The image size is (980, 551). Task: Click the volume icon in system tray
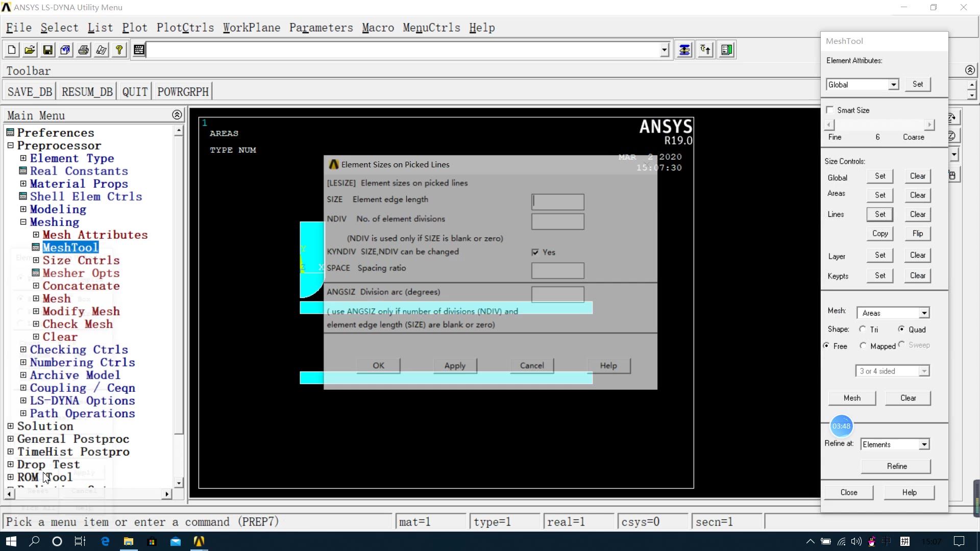(856, 541)
